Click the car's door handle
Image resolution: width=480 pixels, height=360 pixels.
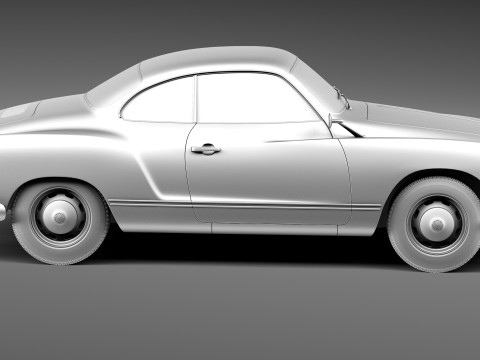[206, 150]
